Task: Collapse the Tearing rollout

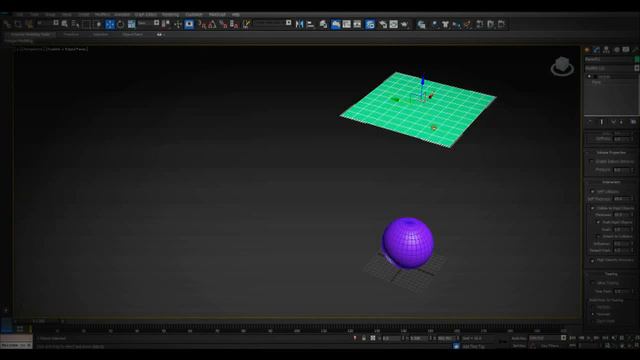Action: (x=611, y=274)
